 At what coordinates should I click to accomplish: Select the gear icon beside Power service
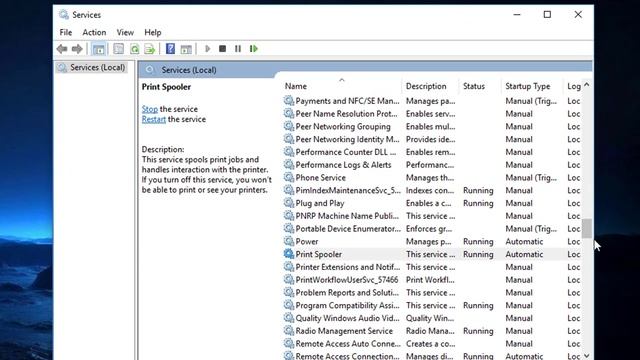click(289, 241)
